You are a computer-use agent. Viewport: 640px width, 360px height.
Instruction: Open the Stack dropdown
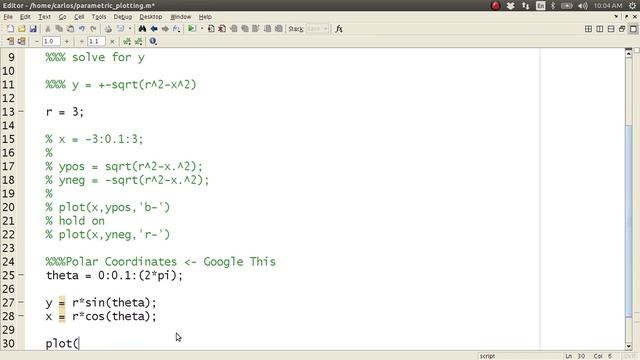(317, 29)
